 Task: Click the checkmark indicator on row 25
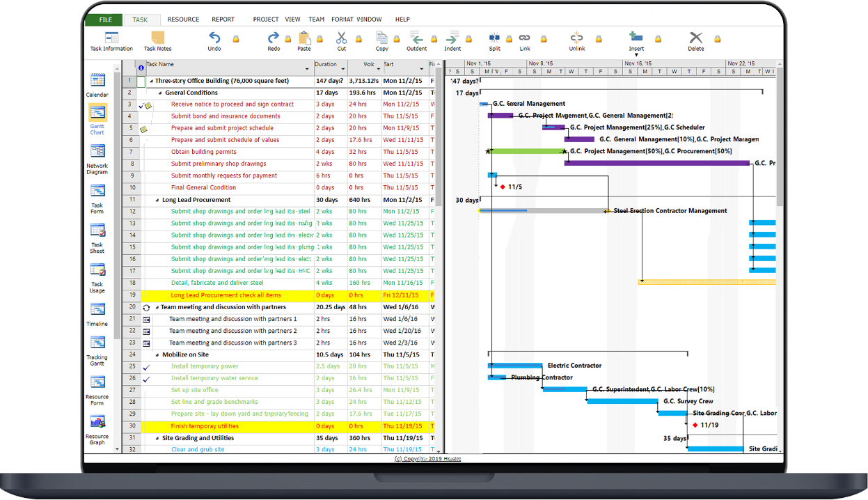click(x=146, y=367)
